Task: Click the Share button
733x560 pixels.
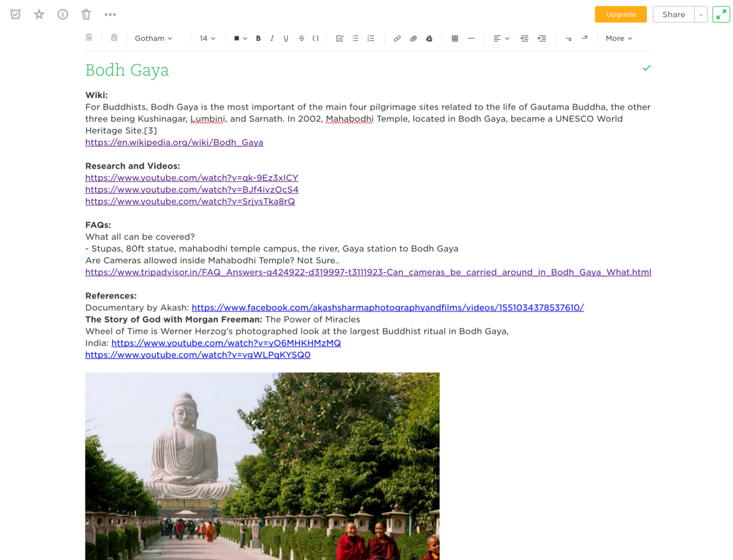Action: click(x=674, y=14)
